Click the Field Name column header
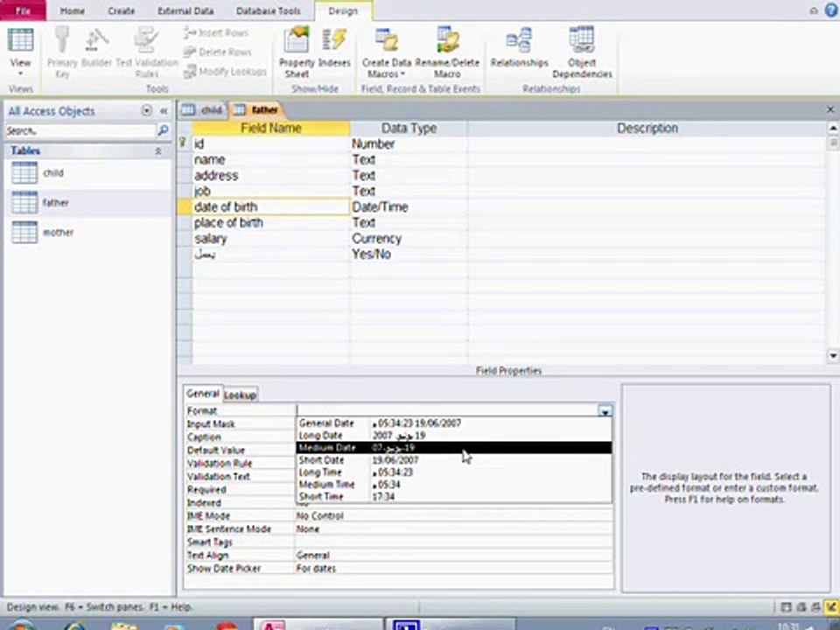The image size is (840, 630). pos(271,129)
